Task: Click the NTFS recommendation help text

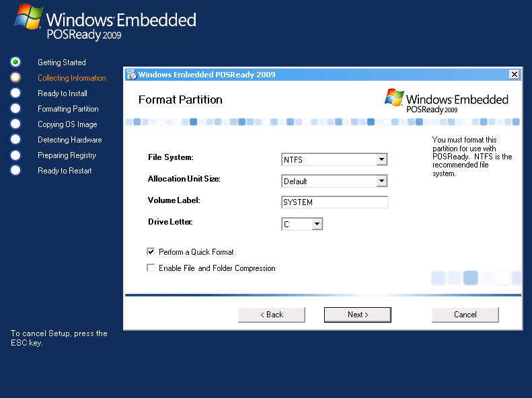Action: 472,156
